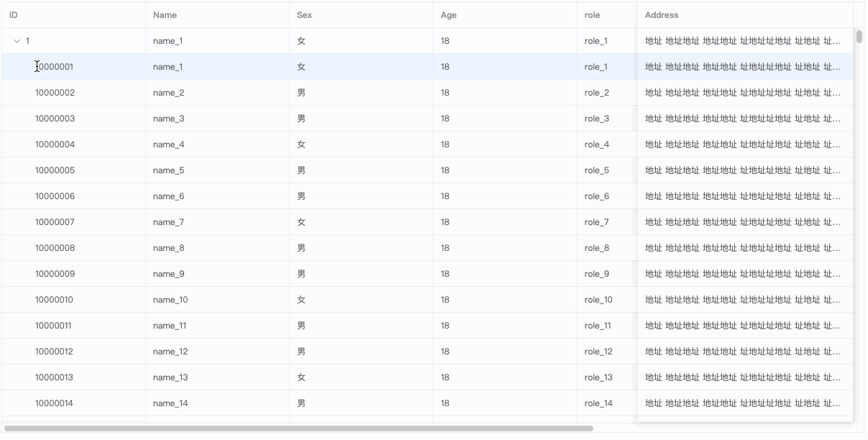Click the role_3 cell
The width and height of the screenshot is (868, 440).
[x=607, y=119]
